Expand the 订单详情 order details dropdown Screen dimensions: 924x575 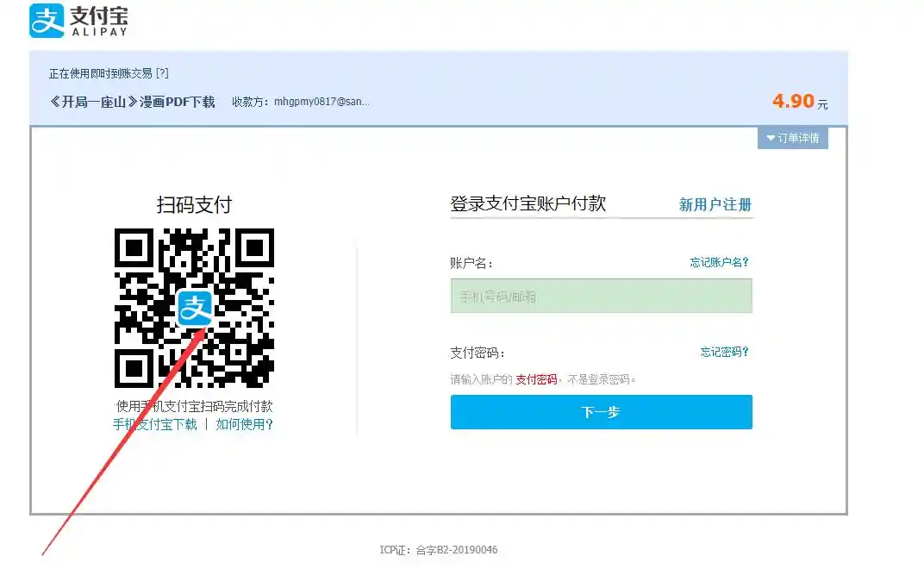pos(793,138)
